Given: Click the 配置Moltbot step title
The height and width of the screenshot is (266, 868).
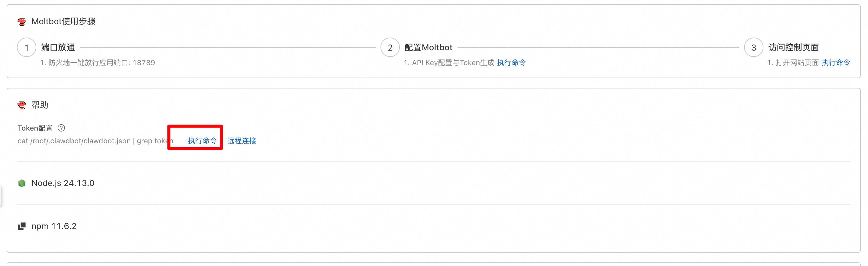Looking at the screenshot, I should tap(428, 48).
